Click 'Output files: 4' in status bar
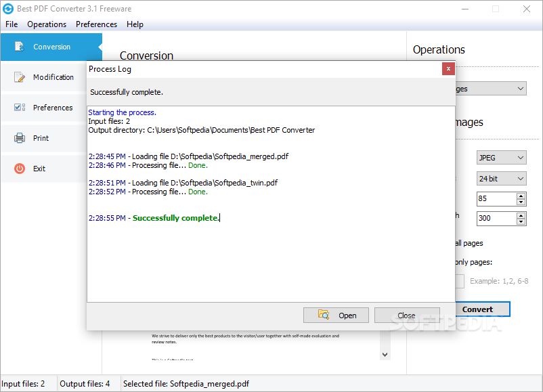Viewport: 543px width, 392px height. [x=85, y=384]
